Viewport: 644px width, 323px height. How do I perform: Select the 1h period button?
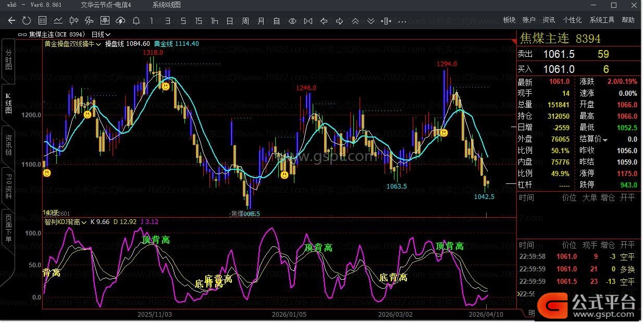pyautogui.click(x=214, y=21)
